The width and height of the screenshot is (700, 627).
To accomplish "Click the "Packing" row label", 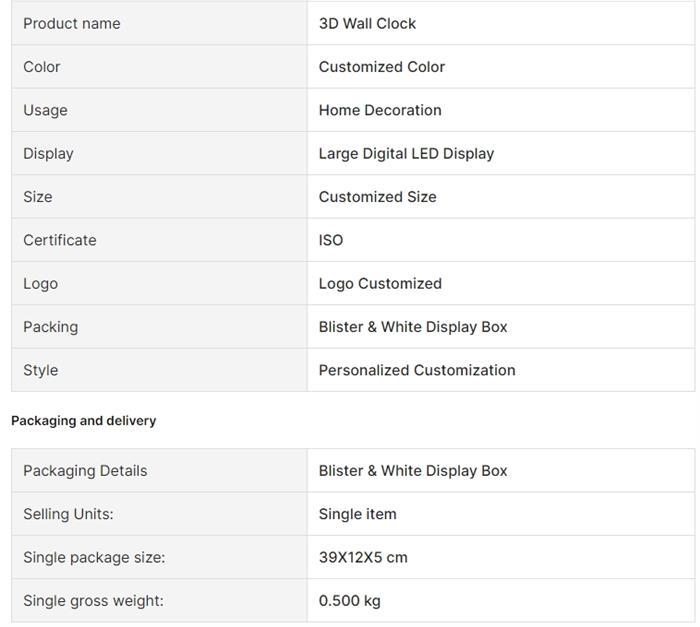I will click(x=50, y=327).
